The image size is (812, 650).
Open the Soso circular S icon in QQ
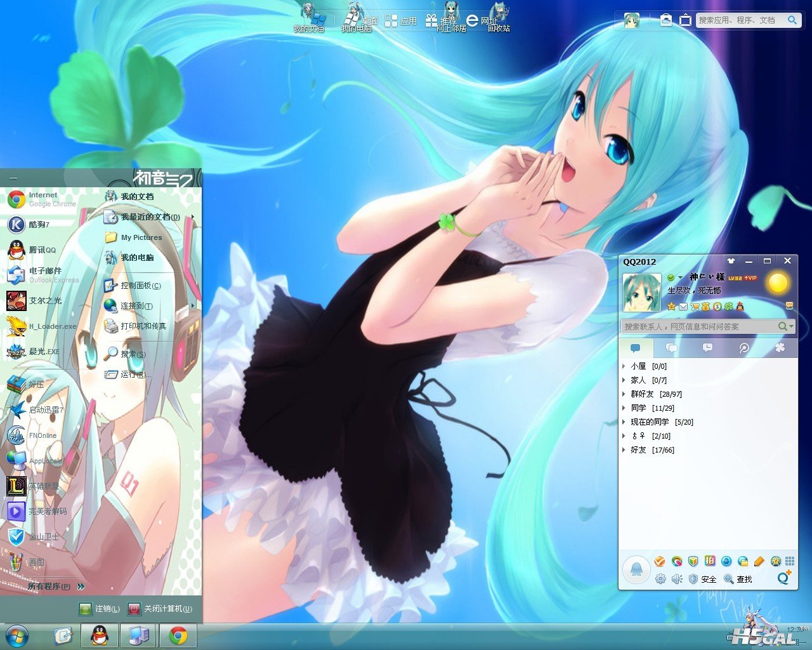[x=716, y=307]
